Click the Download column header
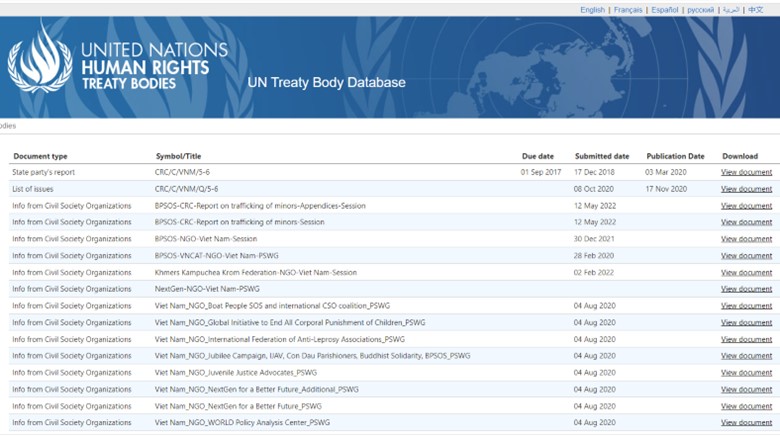This screenshot has width=780, height=438. 740,156
